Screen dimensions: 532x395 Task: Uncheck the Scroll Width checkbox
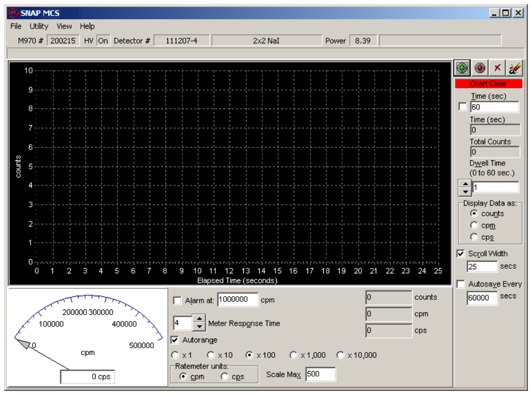[460, 253]
